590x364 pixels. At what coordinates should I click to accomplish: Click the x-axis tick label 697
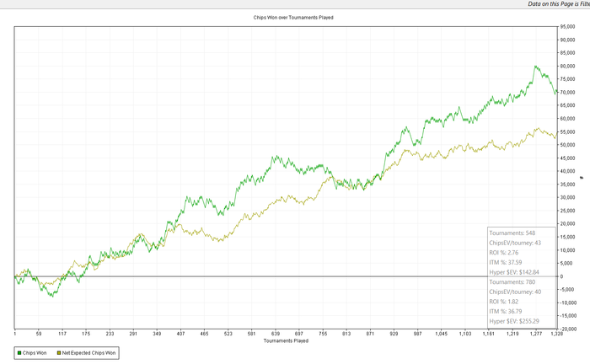[299, 334]
